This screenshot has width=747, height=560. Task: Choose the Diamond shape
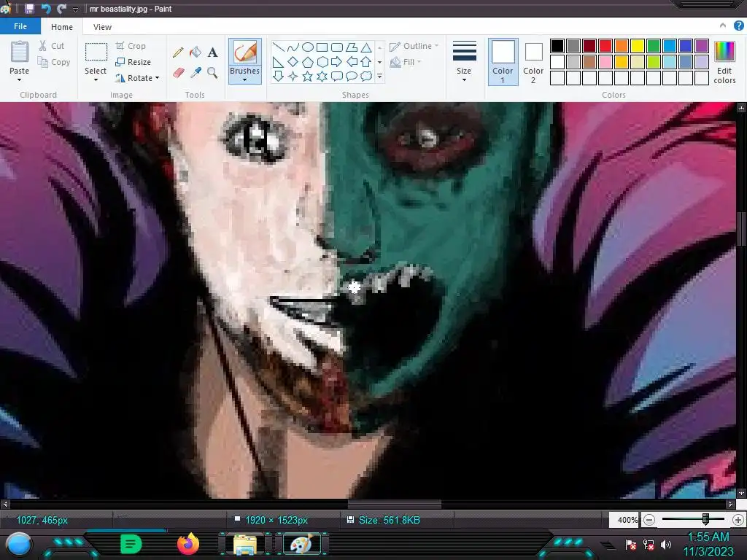coord(293,62)
